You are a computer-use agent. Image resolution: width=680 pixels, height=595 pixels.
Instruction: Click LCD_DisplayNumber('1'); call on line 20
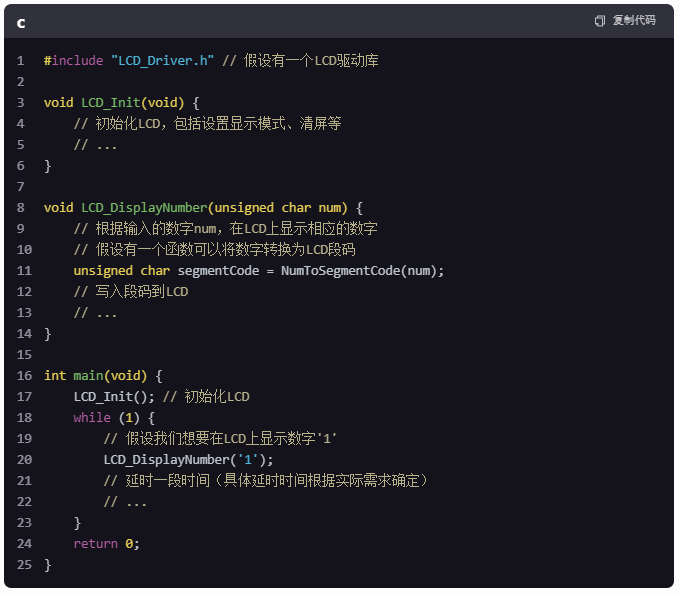[x=188, y=460]
